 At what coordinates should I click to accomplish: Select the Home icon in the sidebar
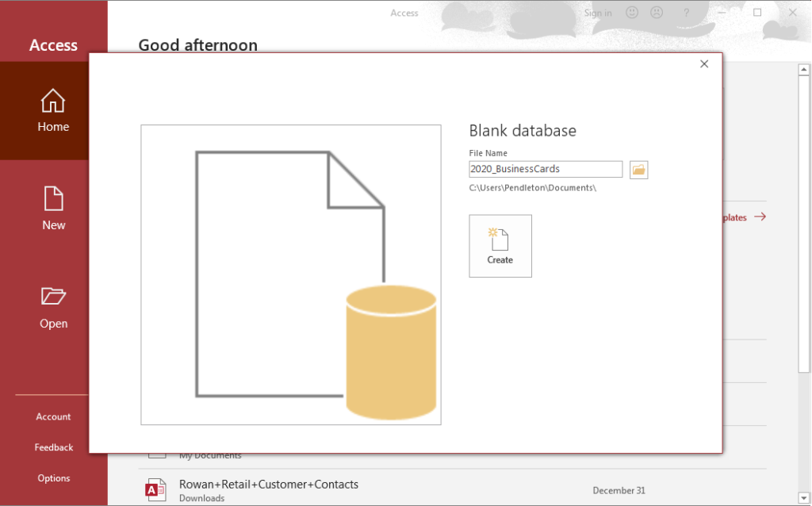click(x=53, y=102)
